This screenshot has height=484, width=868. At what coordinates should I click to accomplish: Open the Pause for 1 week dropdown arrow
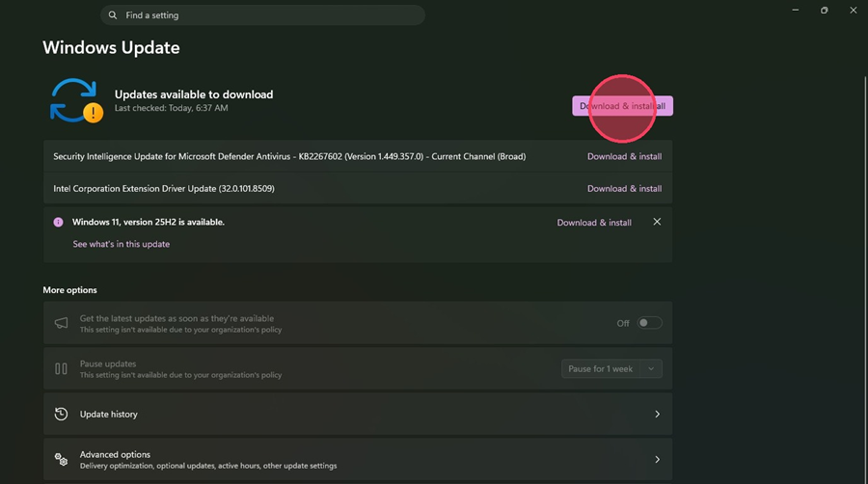(651, 369)
